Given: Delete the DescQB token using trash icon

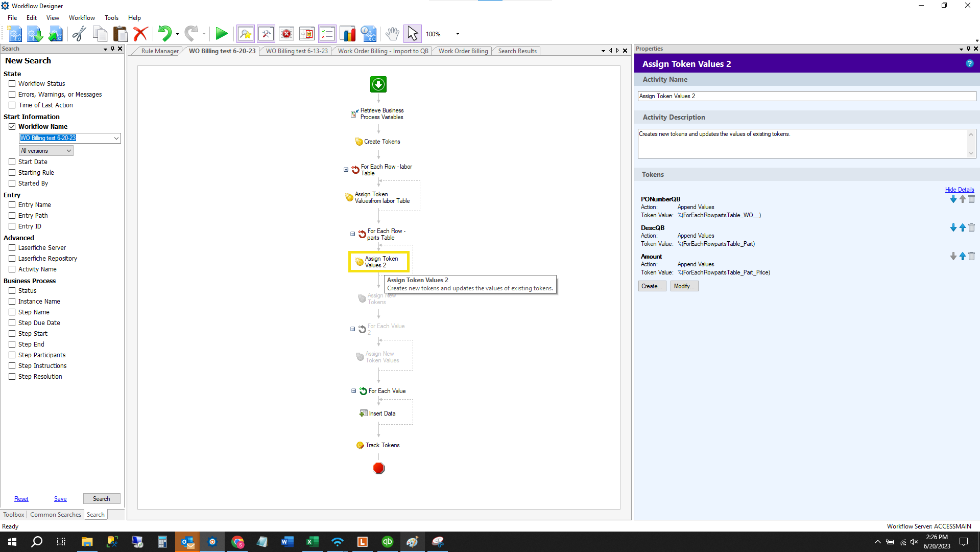Looking at the screenshot, I should [971, 228].
